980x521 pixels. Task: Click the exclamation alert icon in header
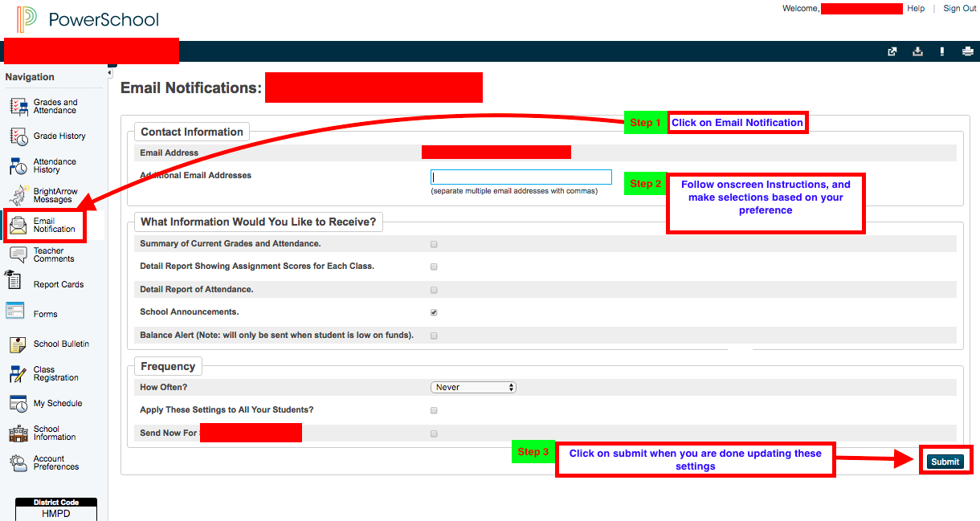pyautogui.click(x=942, y=51)
